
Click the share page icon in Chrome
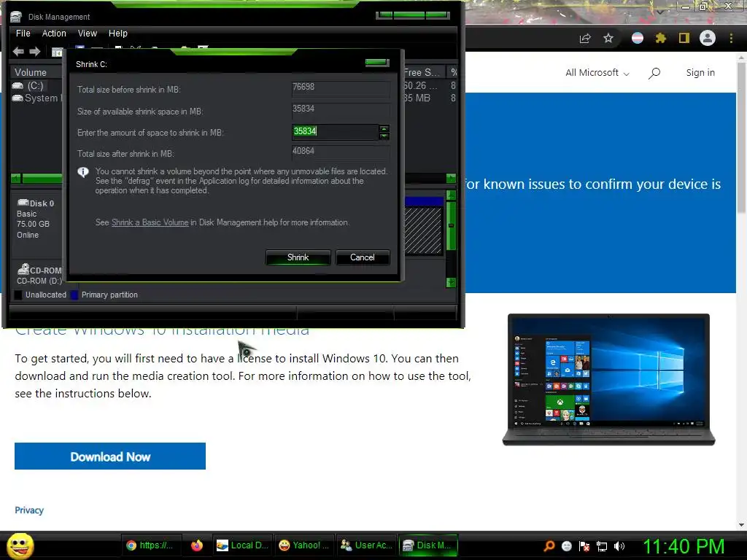pyautogui.click(x=585, y=38)
